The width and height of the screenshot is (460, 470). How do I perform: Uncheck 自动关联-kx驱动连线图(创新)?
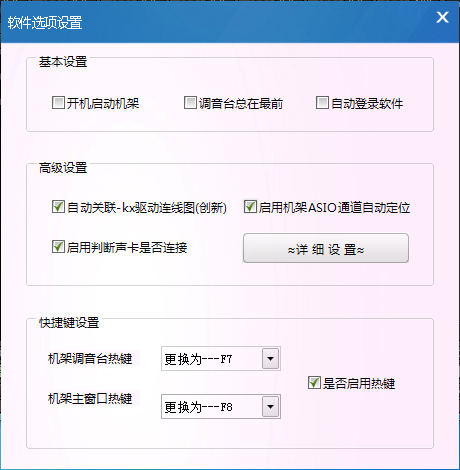point(58,207)
